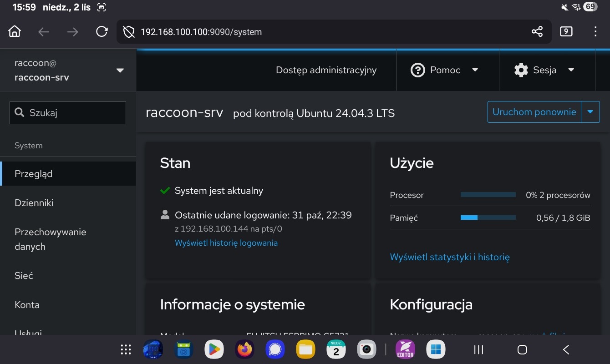
Task: Click the browser home icon
Action: pyautogui.click(x=15, y=32)
